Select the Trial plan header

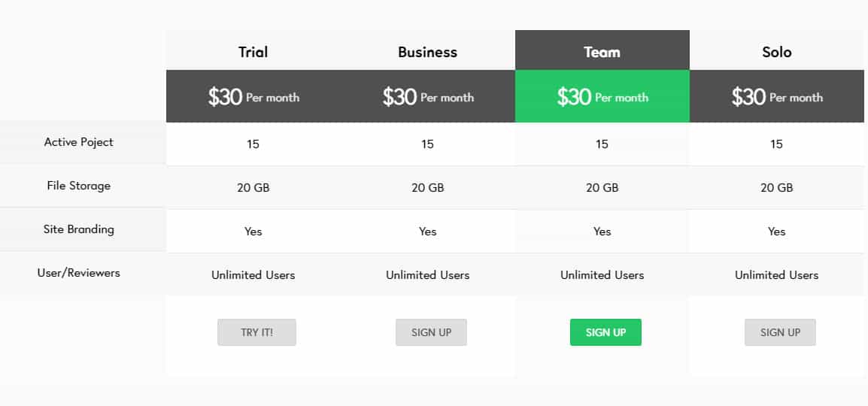pos(253,52)
